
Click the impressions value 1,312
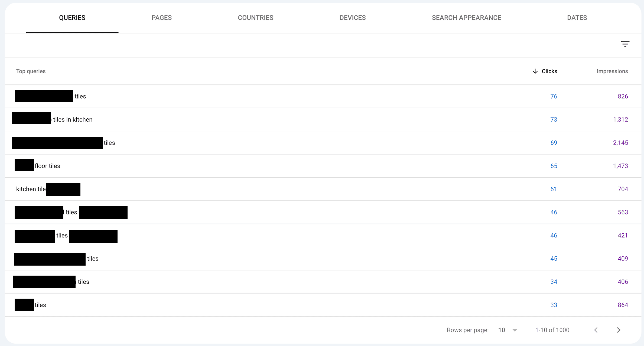pos(620,119)
